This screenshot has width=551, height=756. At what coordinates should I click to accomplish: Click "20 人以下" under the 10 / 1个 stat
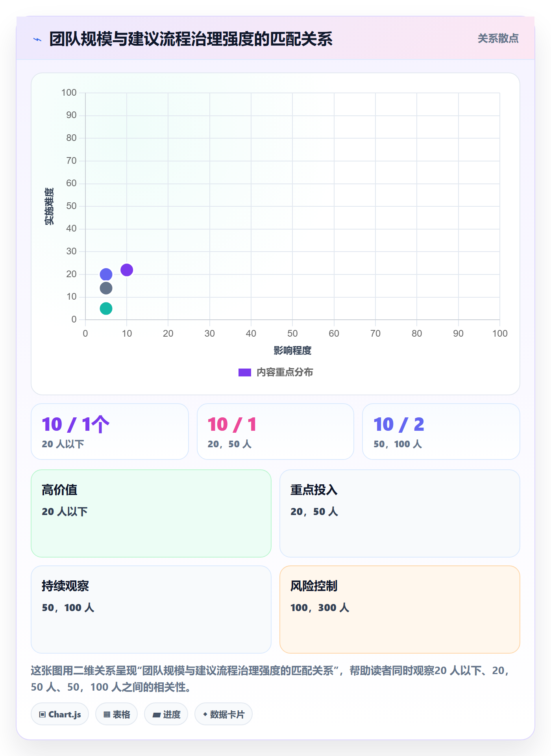63,444
